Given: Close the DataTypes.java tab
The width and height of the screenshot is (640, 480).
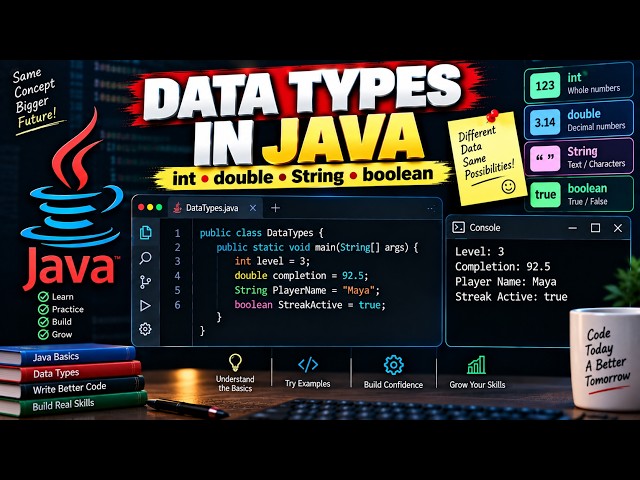Looking at the screenshot, I should click(253, 208).
